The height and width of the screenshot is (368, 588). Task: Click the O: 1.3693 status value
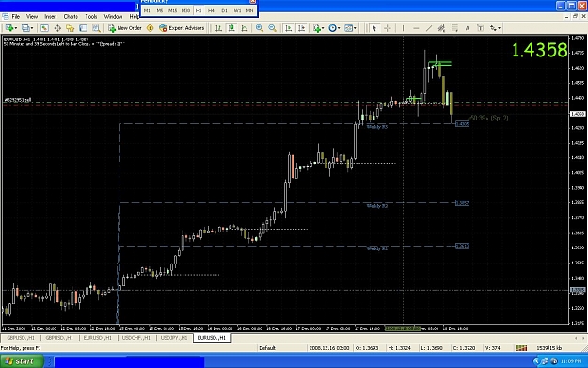(x=368, y=348)
